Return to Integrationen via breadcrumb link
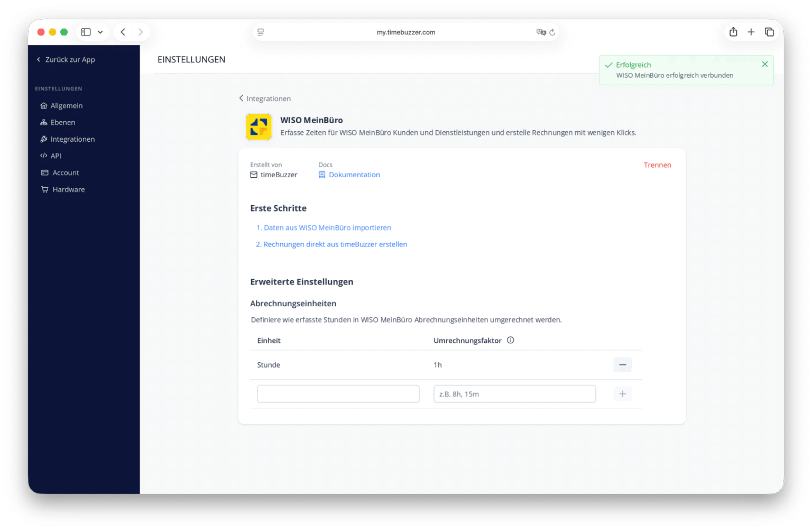This screenshot has height=531, width=812. click(265, 98)
